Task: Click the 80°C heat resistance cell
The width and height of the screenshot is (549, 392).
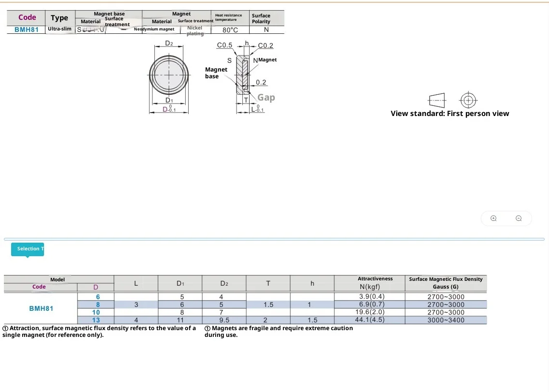Action: coord(230,30)
